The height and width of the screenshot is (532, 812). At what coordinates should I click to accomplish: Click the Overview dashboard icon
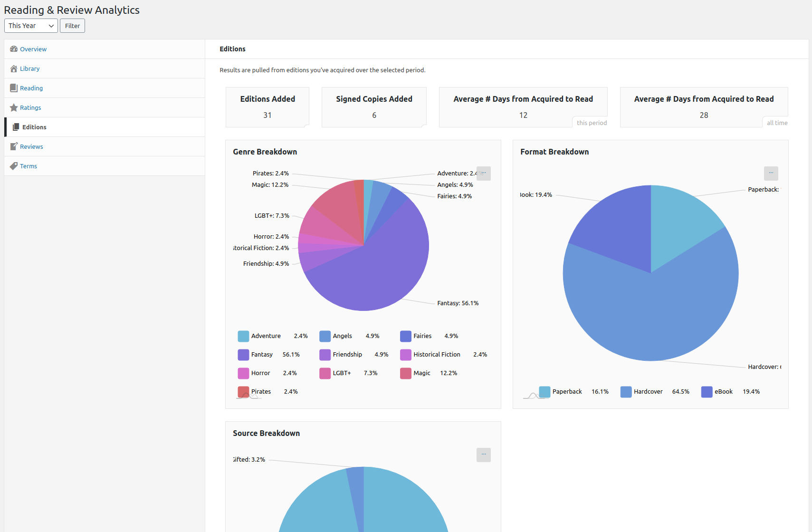(14, 49)
